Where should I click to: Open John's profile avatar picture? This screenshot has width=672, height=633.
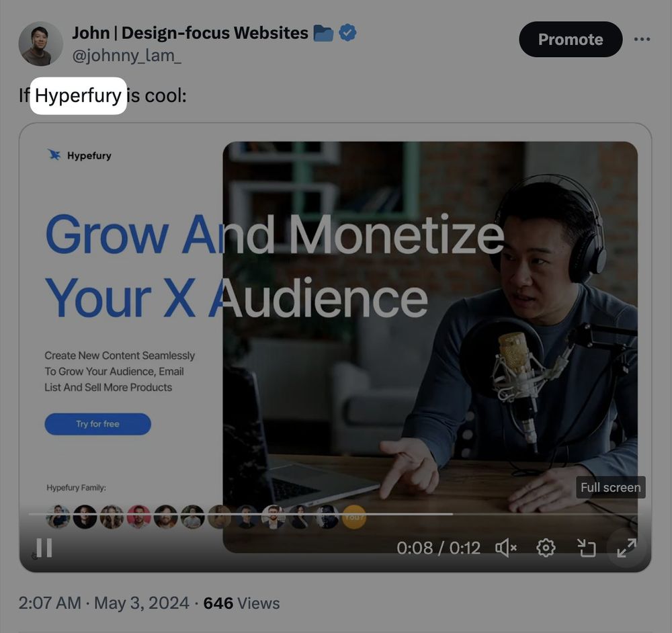click(x=41, y=44)
